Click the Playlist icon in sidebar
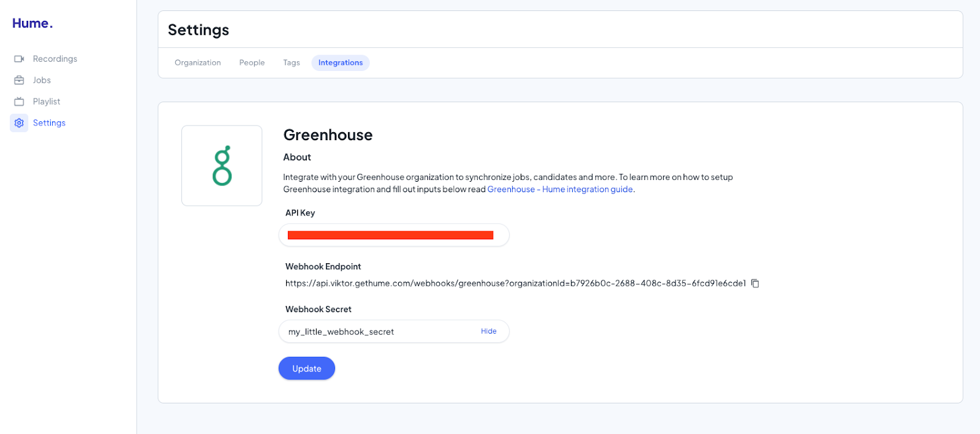 pyautogui.click(x=19, y=102)
